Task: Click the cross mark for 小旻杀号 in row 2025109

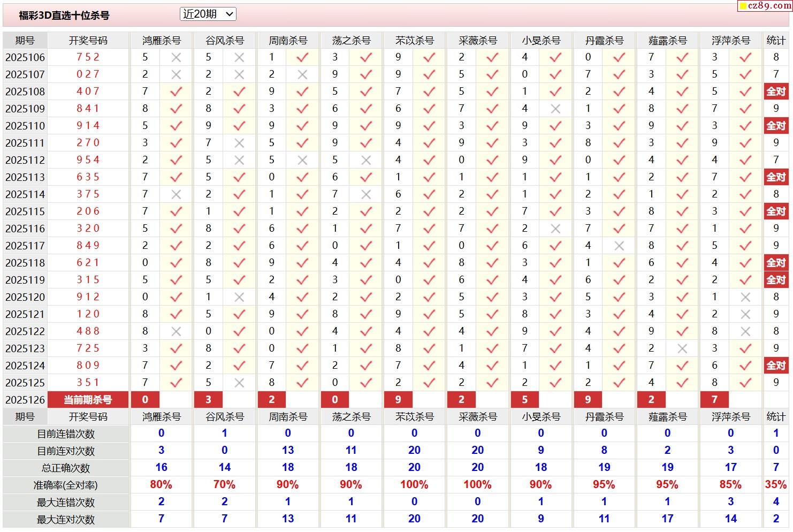Action: pos(555,109)
